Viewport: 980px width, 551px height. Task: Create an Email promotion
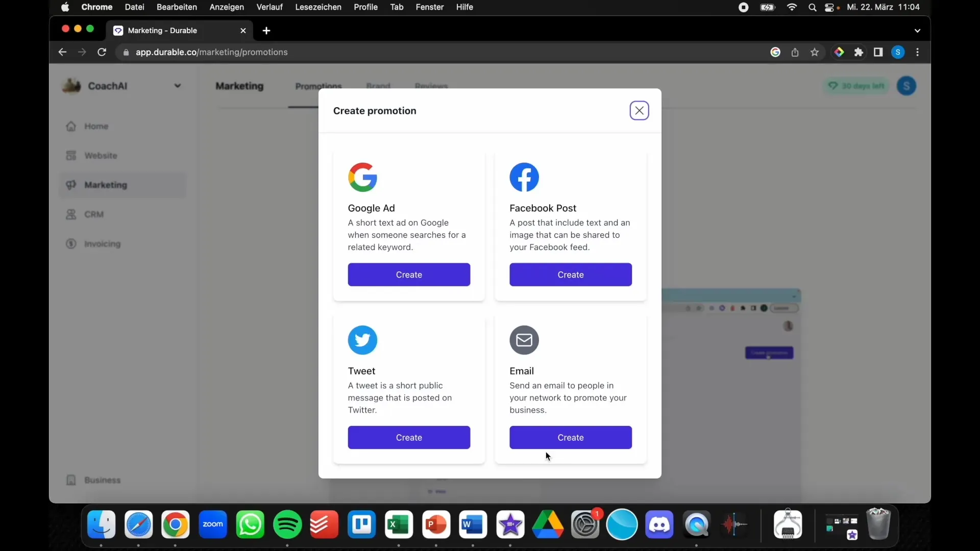coord(570,437)
